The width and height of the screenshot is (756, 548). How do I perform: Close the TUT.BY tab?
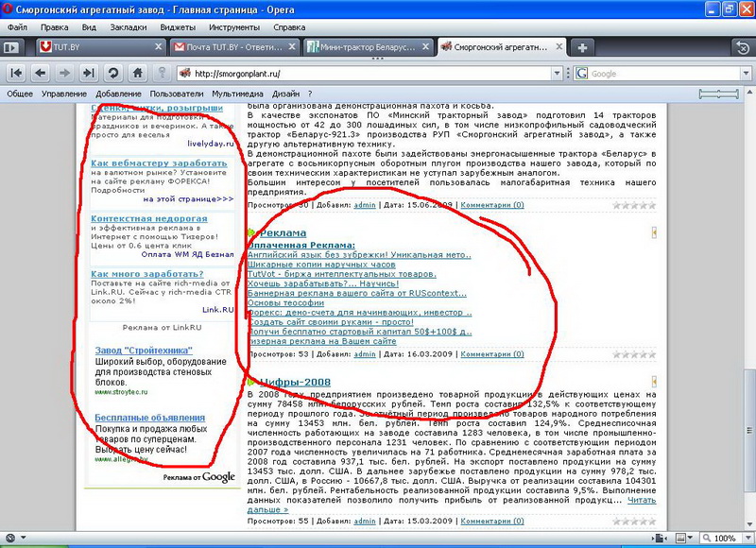tap(158, 46)
